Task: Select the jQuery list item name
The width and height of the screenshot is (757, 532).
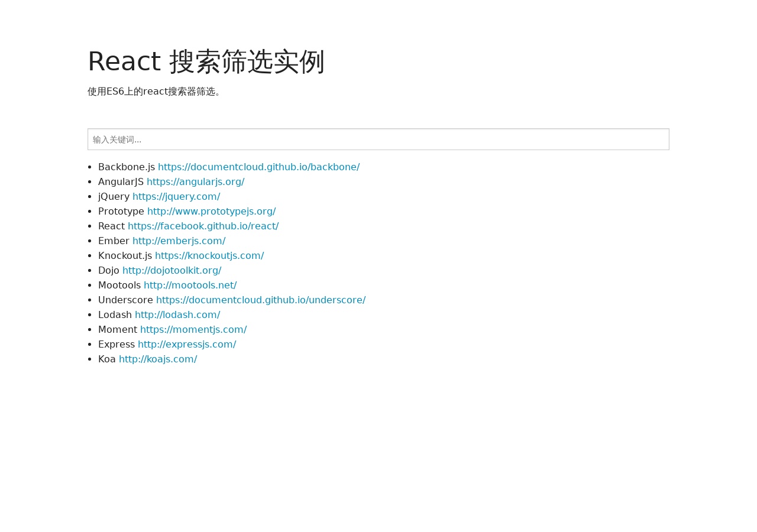Action: pyautogui.click(x=114, y=196)
